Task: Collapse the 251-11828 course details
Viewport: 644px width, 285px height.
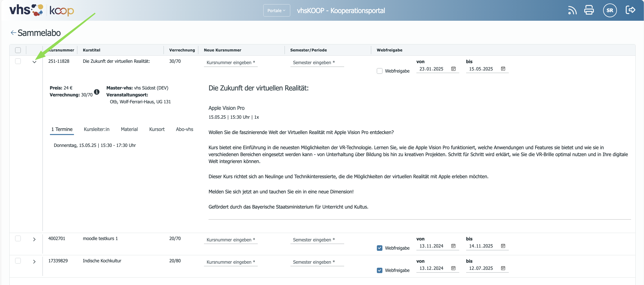Action: (x=35, y=62)
